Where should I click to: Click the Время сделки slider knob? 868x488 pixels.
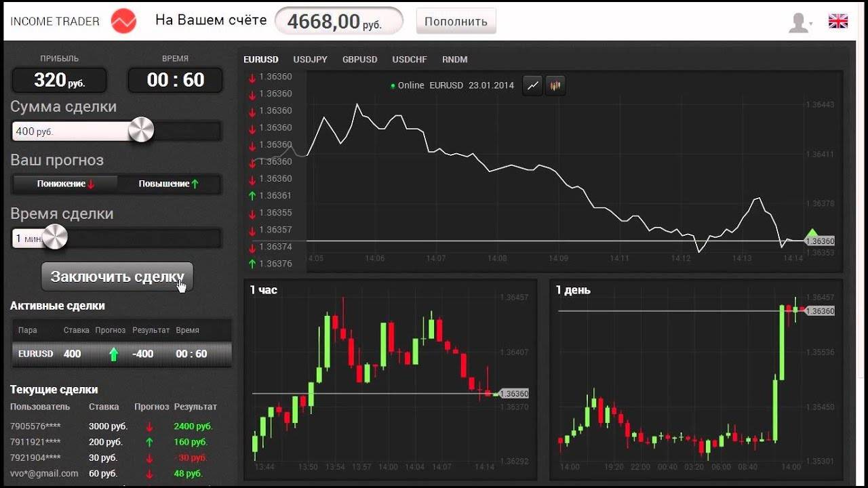click(x=56, y=237)
